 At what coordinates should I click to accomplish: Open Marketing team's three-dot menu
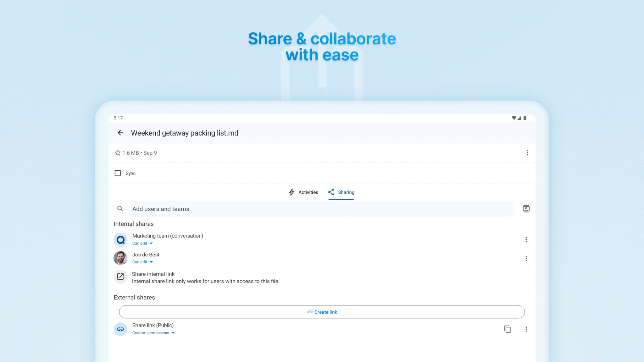click(x=526, y=239)
